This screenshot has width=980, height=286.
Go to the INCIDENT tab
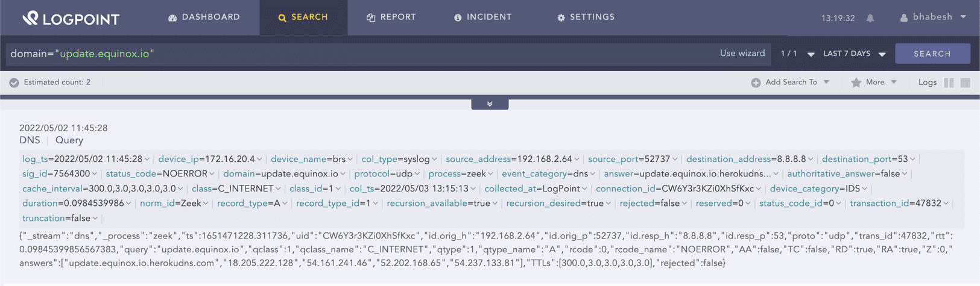coord(482,17)
